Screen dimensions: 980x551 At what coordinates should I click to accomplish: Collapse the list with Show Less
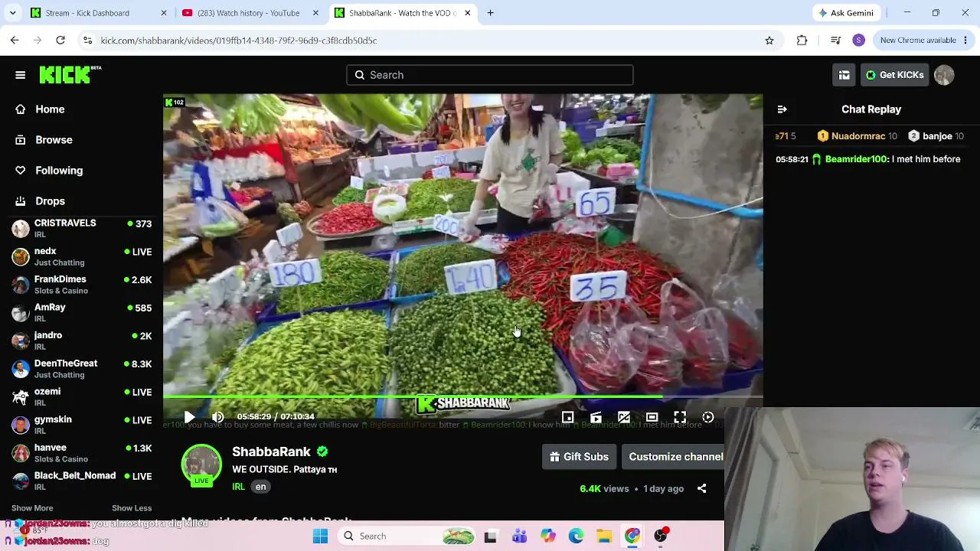tap(132, 508)
